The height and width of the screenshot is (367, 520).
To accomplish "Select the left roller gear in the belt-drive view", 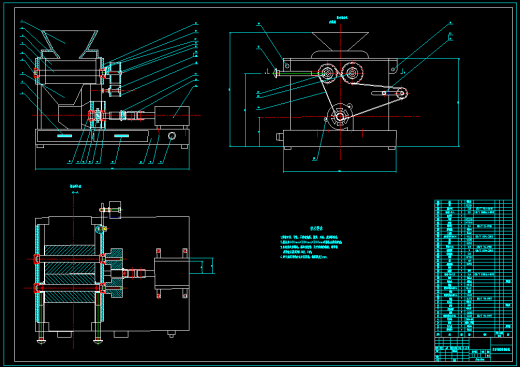I will click(x=327, y=73).
